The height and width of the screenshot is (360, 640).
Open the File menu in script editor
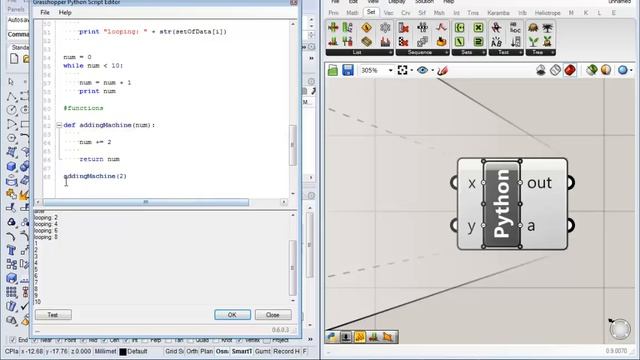pyautogui.click(x=45, y=13)
